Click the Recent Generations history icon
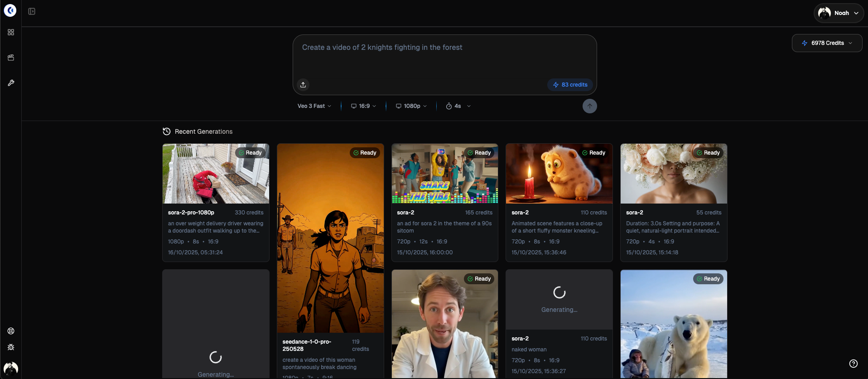 point(167,131)
